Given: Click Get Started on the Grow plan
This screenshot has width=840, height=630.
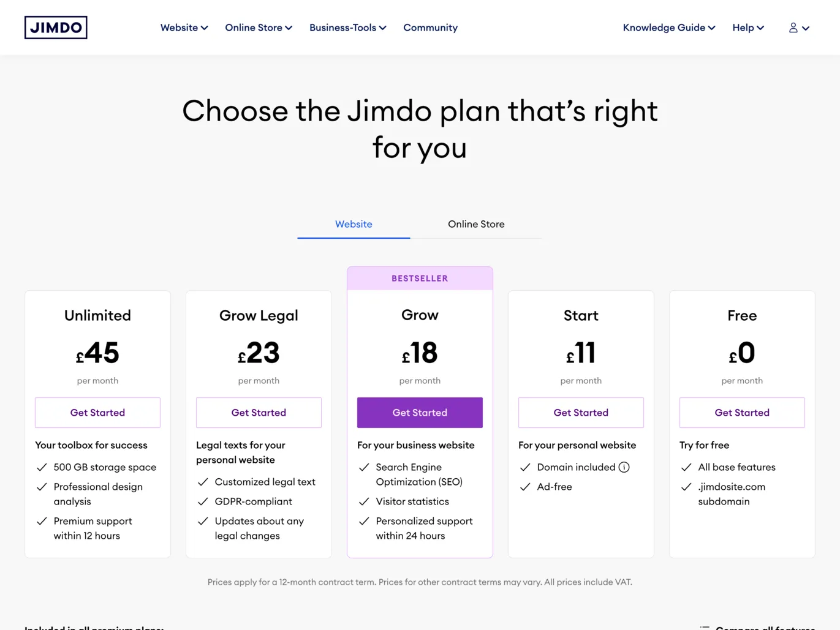Looking at the screenshot, I should tap(420, 413).
